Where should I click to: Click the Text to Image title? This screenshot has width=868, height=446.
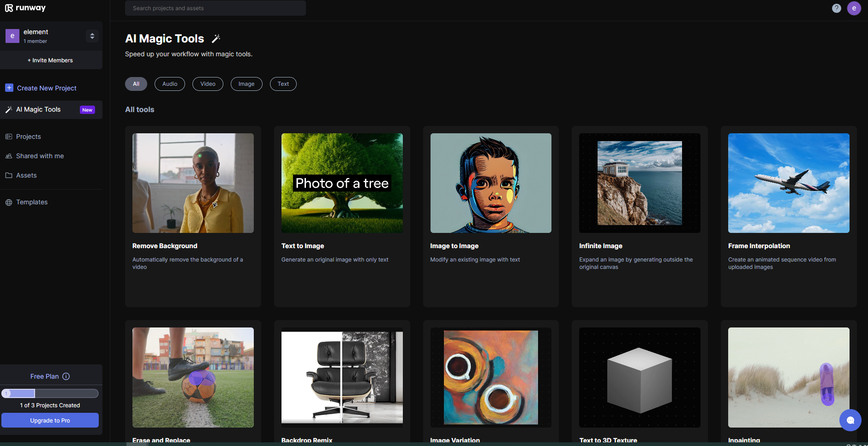click(x=303, y=246)
